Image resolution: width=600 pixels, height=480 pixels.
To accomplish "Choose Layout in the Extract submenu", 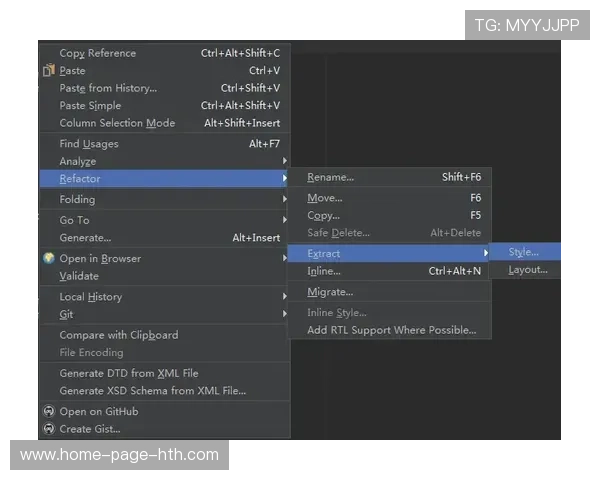I will pos(527,270).
